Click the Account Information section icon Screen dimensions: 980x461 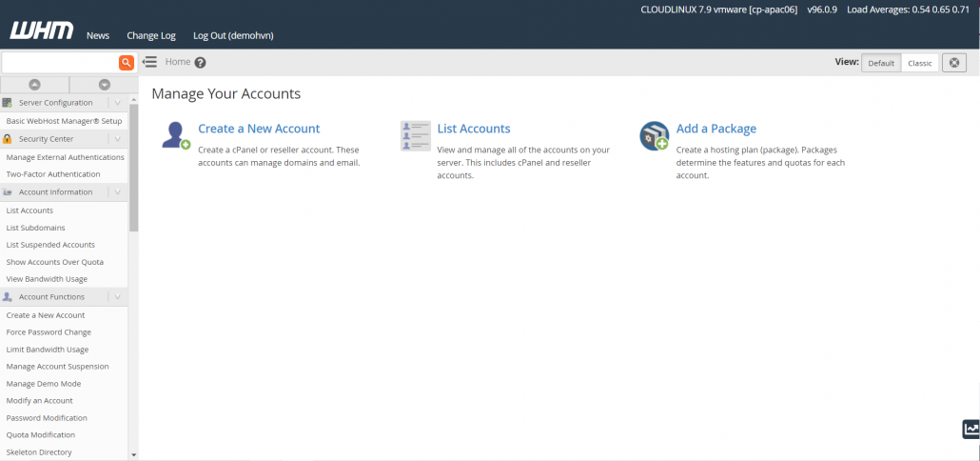pos(8,192)
